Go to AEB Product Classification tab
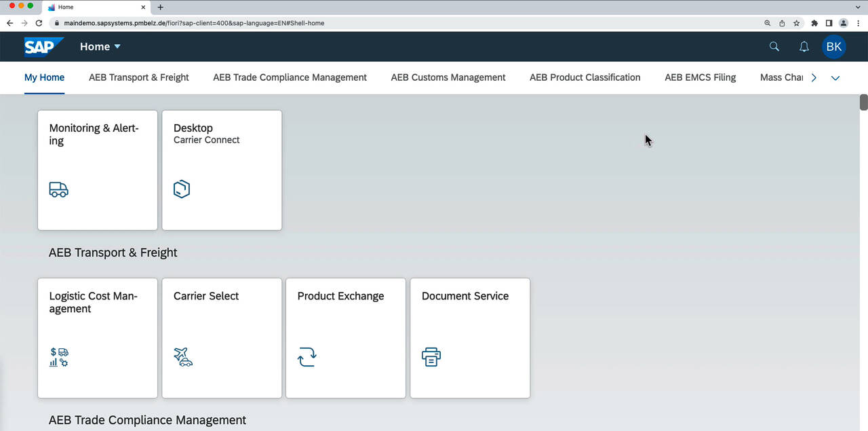 pyautogui.click(x=585, y=77)
